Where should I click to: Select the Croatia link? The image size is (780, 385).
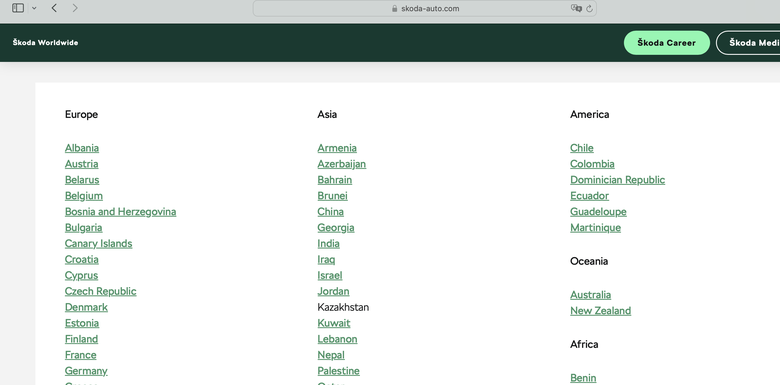(x=82, y=260)
